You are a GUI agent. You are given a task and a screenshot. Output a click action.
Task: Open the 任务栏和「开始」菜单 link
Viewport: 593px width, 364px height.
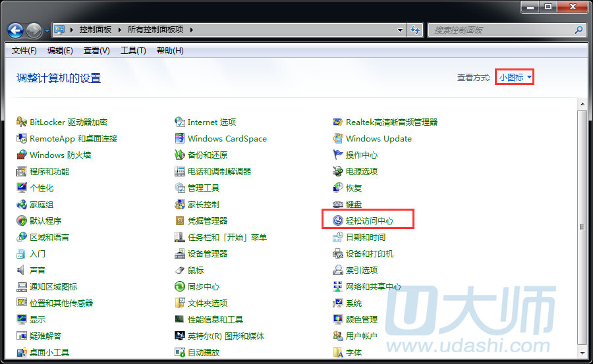coord(227,237)
